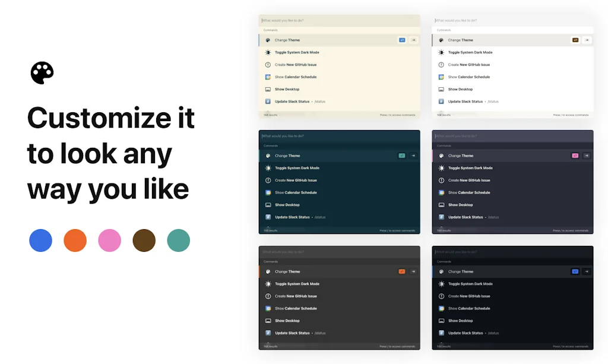Click the sun icon in the purple-accent panel
The height and width of the screenshot is (364, 608).
click(441, 168)
